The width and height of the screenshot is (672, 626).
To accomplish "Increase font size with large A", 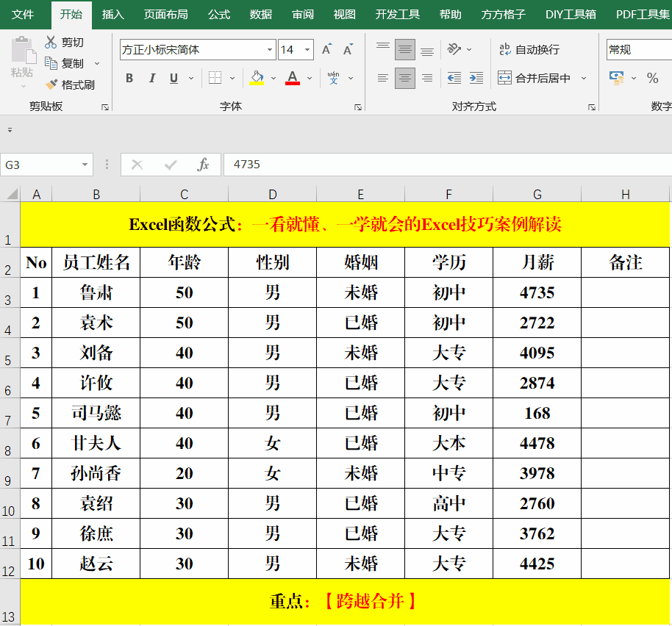I will coord(326,49).
